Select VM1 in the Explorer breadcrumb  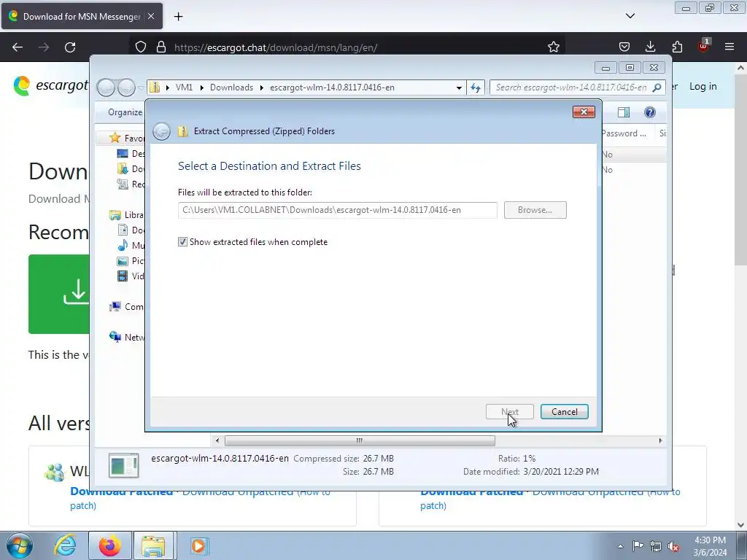pos(184,87)
